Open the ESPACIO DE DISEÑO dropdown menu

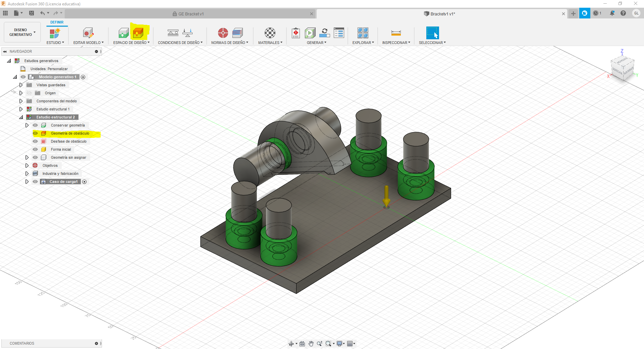point(131,43)
